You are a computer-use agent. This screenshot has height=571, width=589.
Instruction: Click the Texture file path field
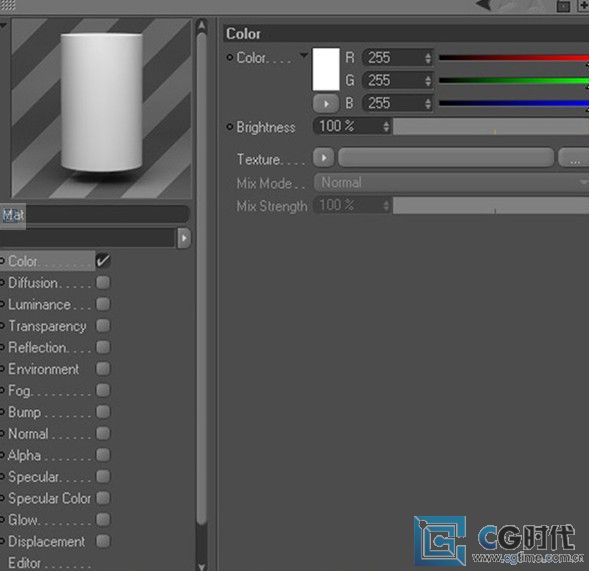pos(446,158)
